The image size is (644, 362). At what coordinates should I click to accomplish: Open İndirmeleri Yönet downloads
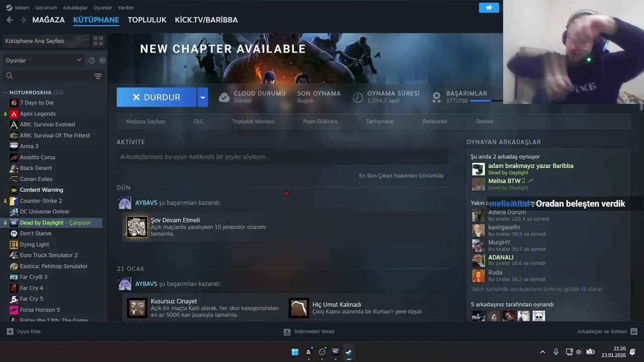click(309, 331)
